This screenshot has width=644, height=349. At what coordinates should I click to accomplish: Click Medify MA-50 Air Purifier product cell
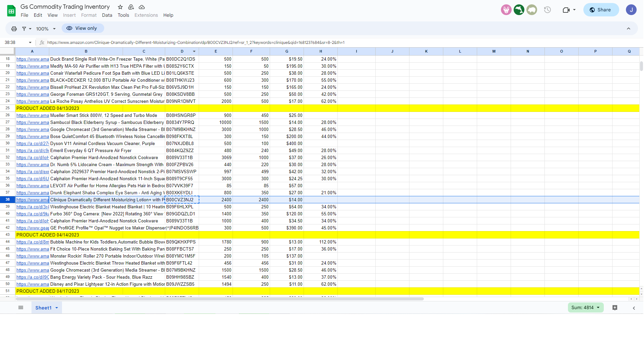[x=107, y=66]
